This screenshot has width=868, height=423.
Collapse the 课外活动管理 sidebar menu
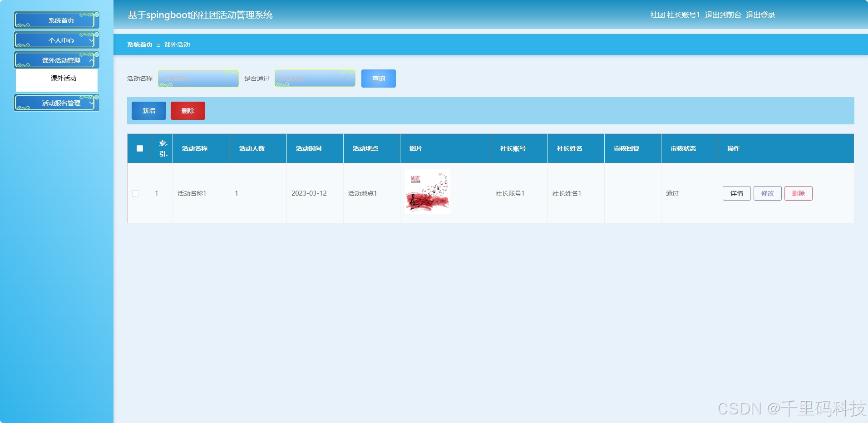click(x=57, y=60)
